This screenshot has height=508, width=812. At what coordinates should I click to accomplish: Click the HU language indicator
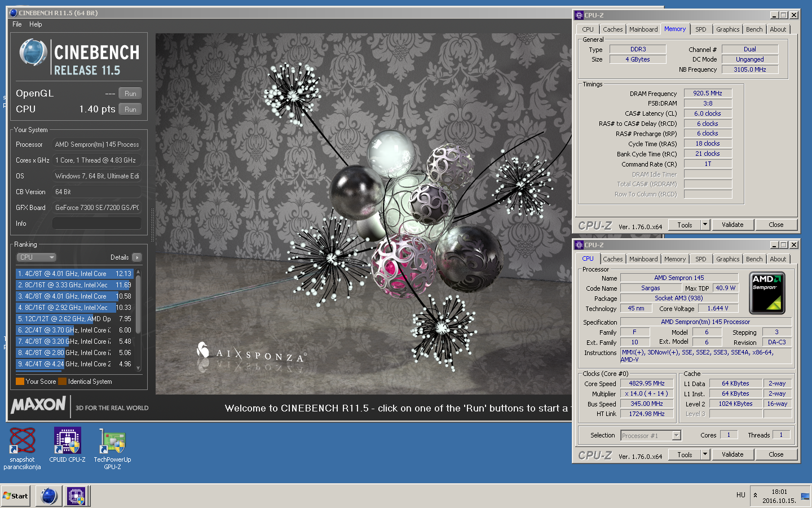(741, 495)
